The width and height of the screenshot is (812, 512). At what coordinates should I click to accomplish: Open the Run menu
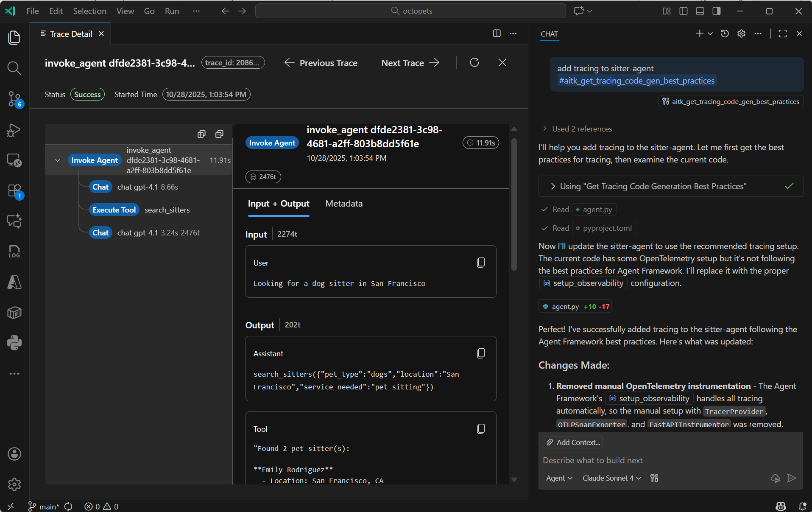click(171, 11)
